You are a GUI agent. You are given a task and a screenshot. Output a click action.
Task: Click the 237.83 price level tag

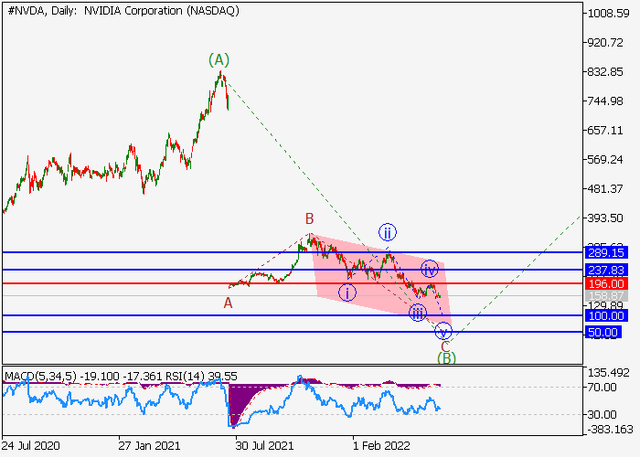pyautogui.click(x=606, y=270)
